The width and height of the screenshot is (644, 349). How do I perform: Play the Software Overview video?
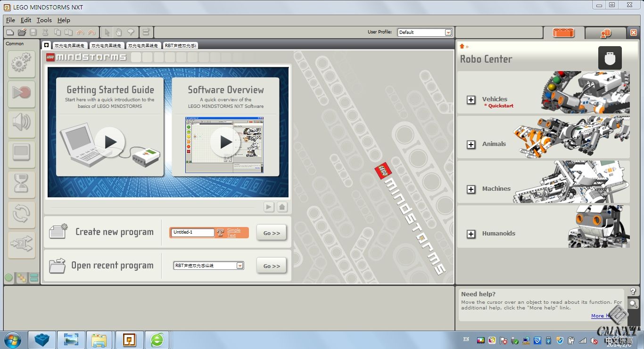(x=225, y=142)
